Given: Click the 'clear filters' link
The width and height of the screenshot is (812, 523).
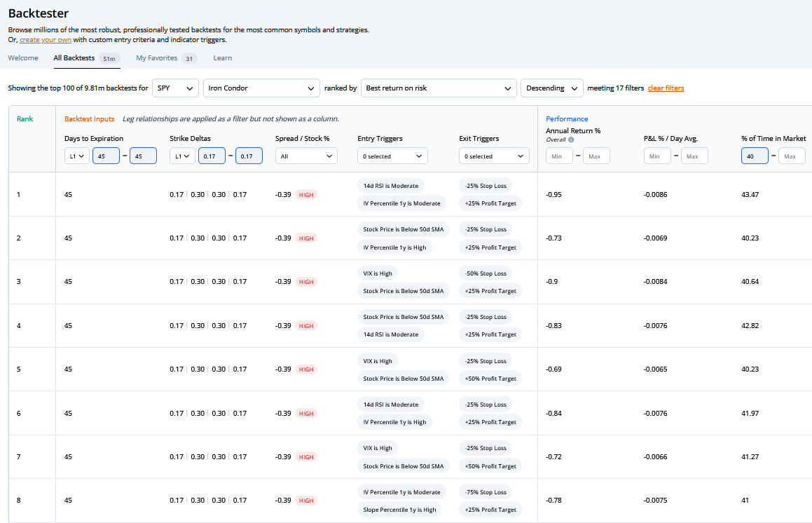Looking at the screenshot, I should [666, 88].
